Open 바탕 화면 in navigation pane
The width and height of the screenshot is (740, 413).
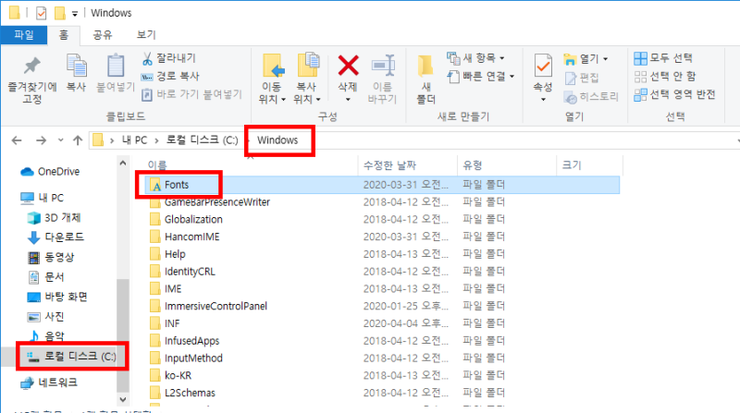tap(57, 297)
